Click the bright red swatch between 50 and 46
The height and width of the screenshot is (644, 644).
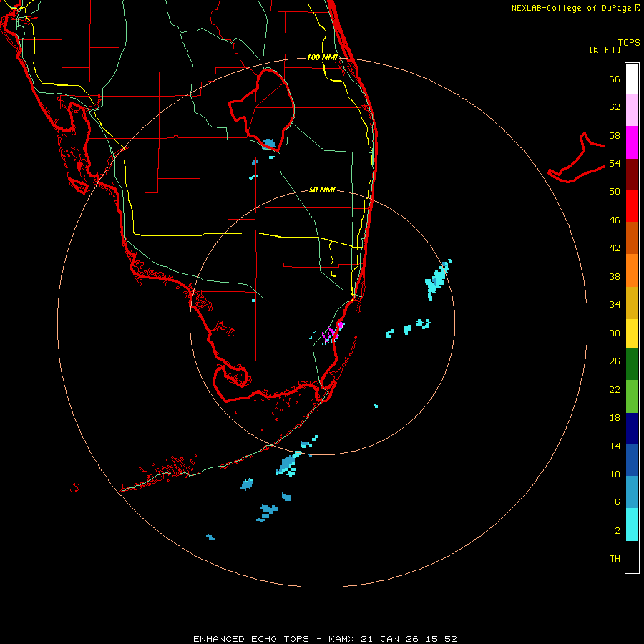tap(632, 206)
